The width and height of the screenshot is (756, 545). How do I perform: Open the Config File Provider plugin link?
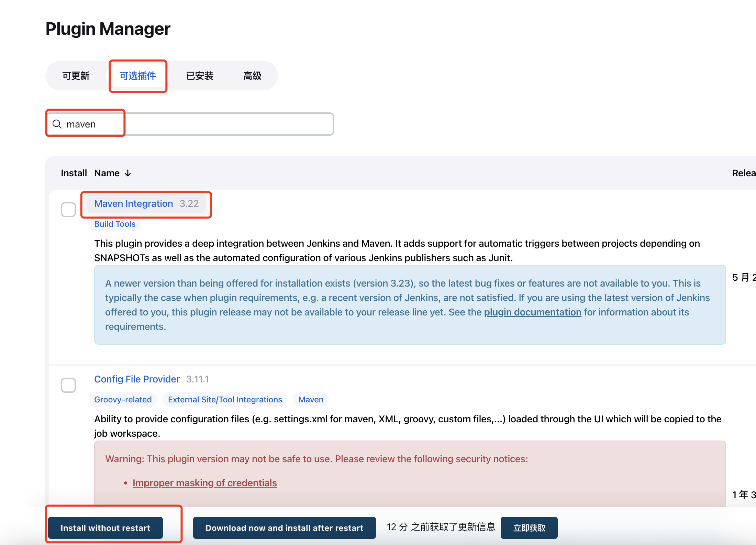pyautogui.click(x=137, y=379)
